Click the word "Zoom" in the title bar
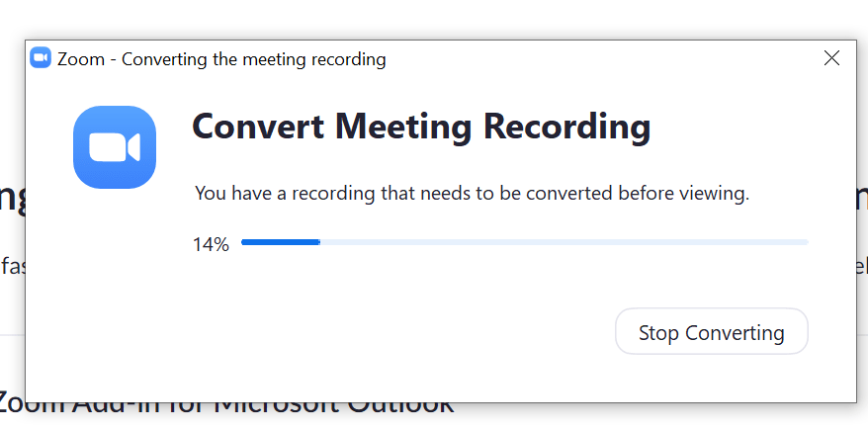The width and height of the screenshot is (868, 429). click(80, 59)
